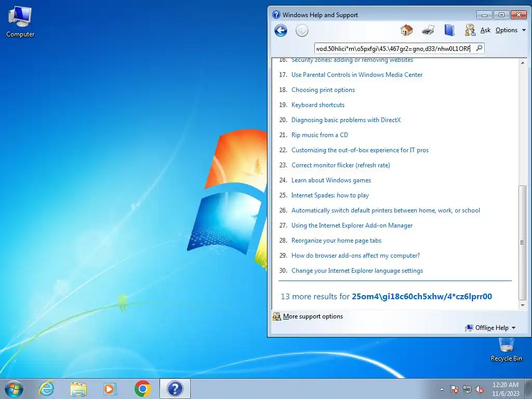This screenshot has width=532, height=399.
Task: Click the Ask support people icon
Action: click(470, 30)
